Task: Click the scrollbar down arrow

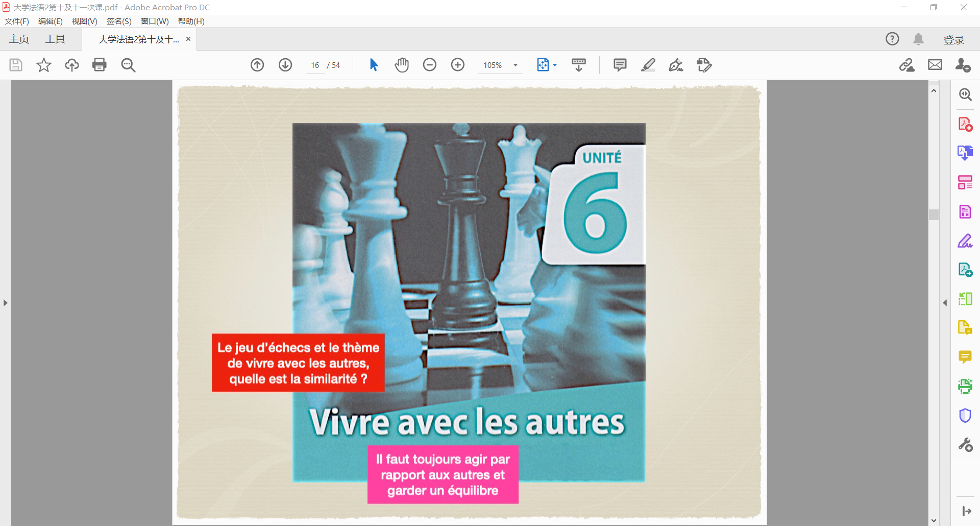Action: pos(934,520)
